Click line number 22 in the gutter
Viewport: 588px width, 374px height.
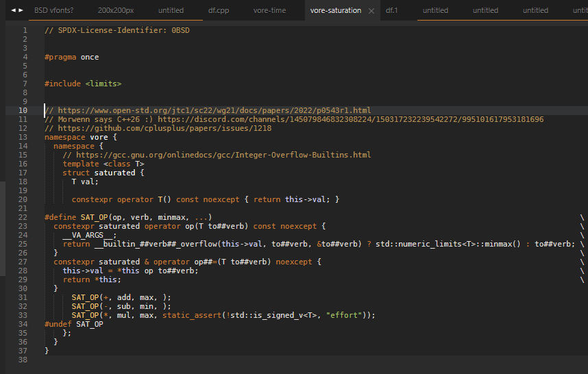tap(24, 217)
